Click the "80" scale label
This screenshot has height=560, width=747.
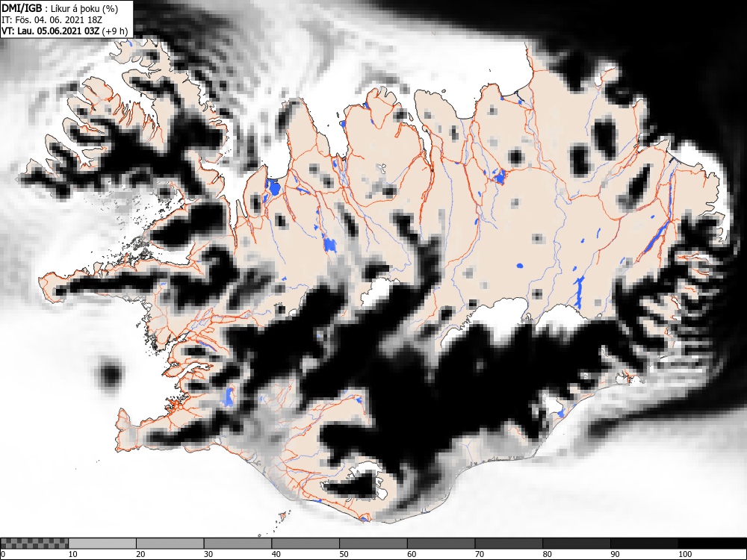click(x=547, y=554)
